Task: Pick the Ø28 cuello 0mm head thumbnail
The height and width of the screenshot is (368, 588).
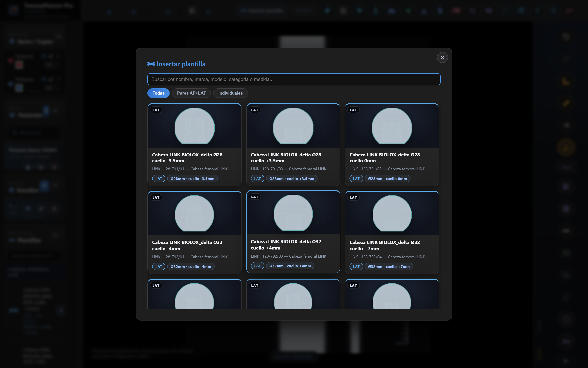Action: coord(392,126)
